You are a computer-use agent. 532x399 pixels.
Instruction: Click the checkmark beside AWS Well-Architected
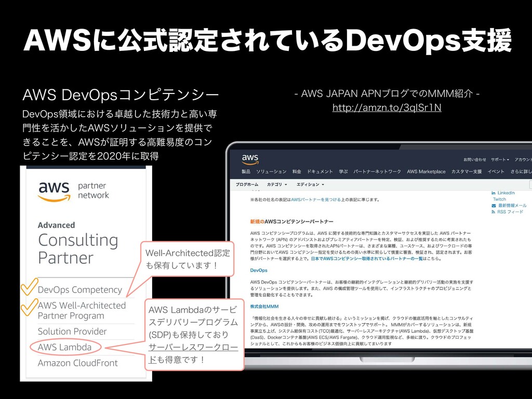(x=29, y=307)
